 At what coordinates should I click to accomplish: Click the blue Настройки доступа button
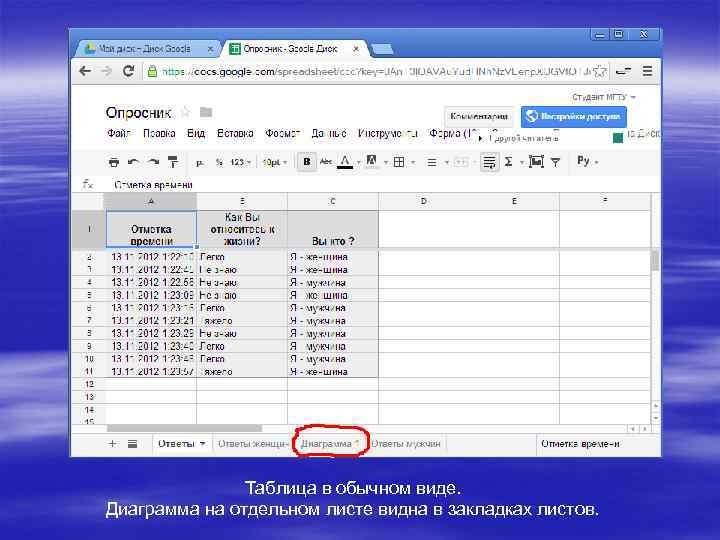[x=574, y=116]
